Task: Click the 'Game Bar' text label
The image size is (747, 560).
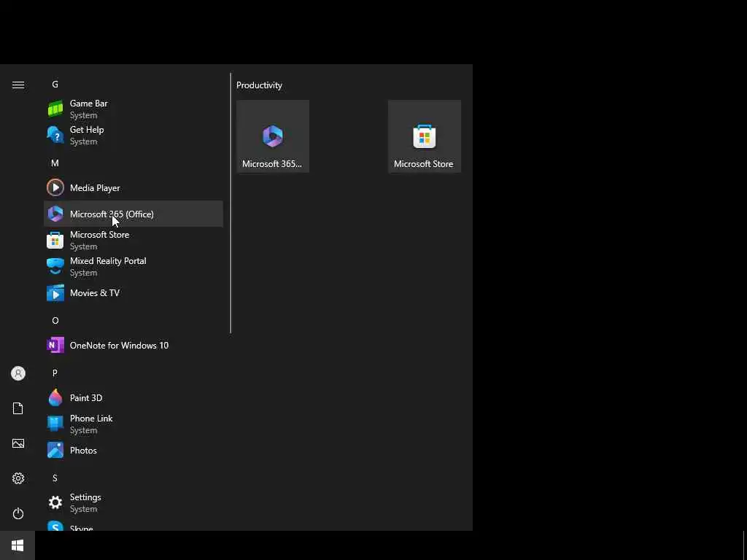Action: coord(88,104)
